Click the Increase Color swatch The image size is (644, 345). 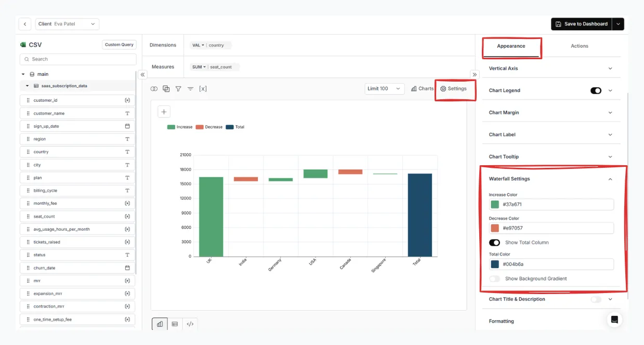[x=495, y=205]
